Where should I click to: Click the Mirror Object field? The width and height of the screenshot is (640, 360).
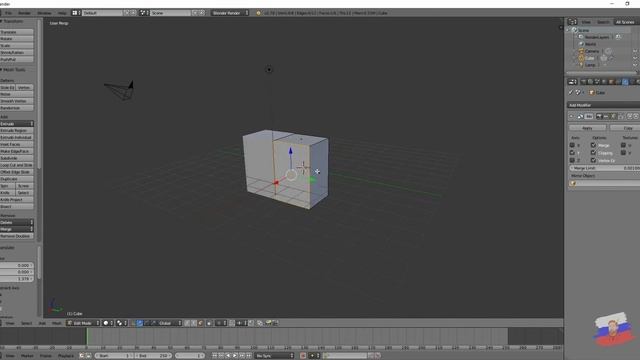(x=604, y=184)
